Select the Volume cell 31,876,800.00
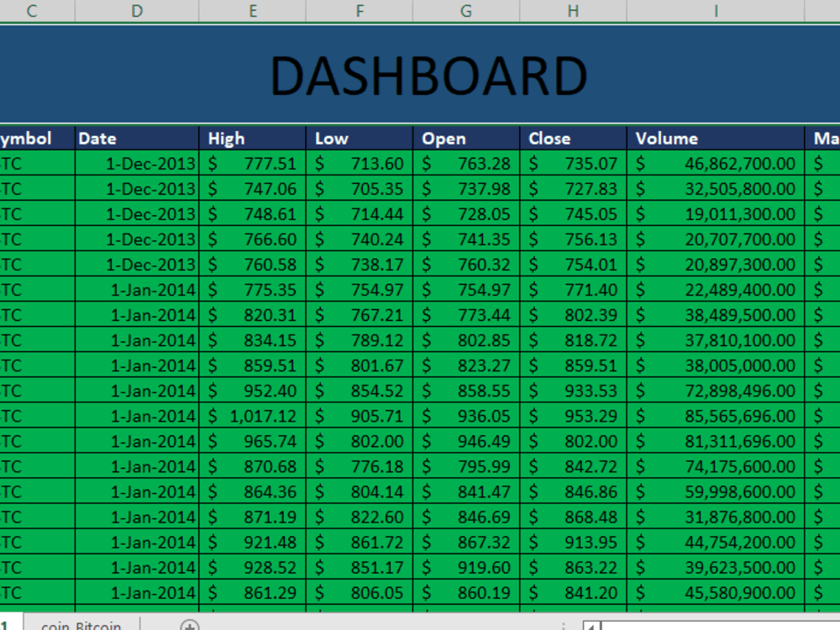The width and height of the screenshot is (840, 630). pyautogui.click(x=716, y=517)
